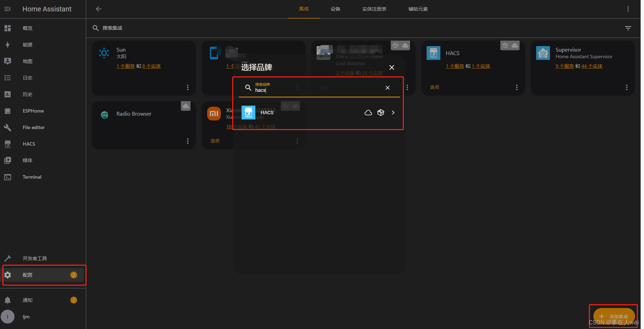Open the top-right overflow menu

click(628, 9)
